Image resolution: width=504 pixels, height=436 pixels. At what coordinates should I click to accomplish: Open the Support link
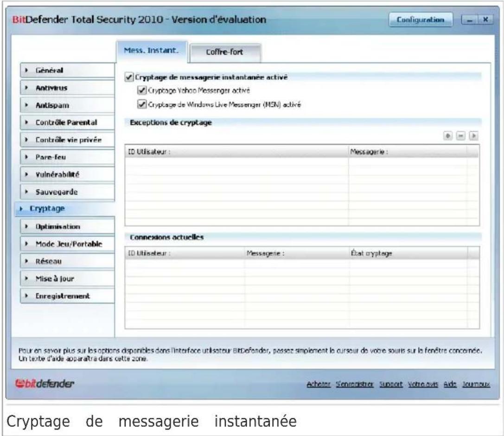(390, 384)
